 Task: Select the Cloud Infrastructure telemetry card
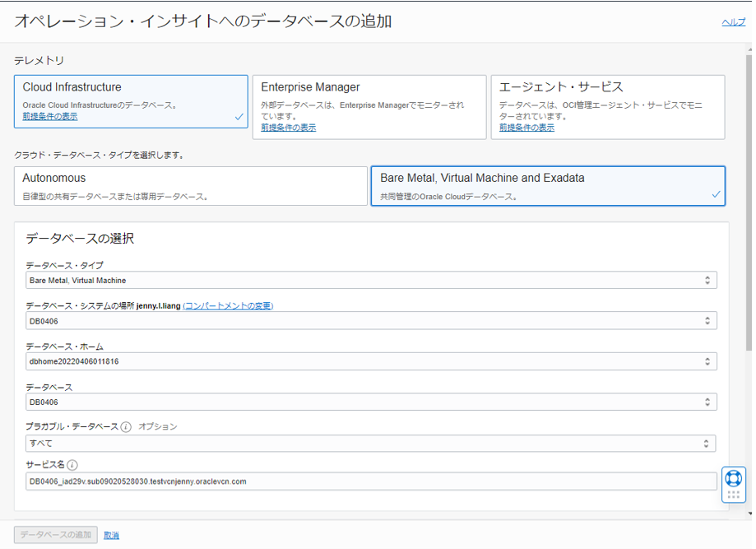[x=131, y=100]
